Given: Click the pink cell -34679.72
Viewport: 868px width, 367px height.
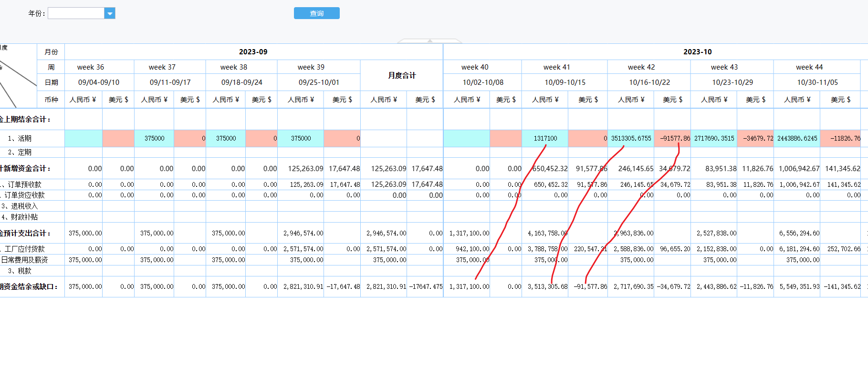Looking at the screenshot, I should [755, 138].
